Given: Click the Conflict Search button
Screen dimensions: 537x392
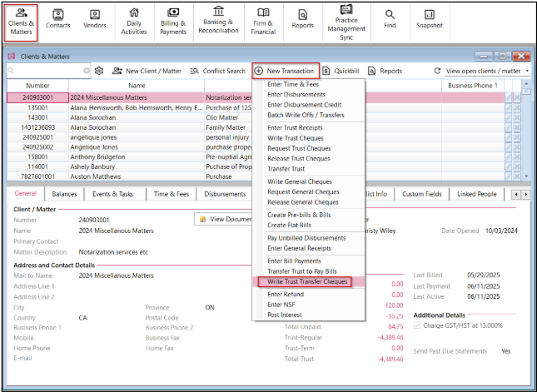Looking at the screenshot, I should (218, 71).
